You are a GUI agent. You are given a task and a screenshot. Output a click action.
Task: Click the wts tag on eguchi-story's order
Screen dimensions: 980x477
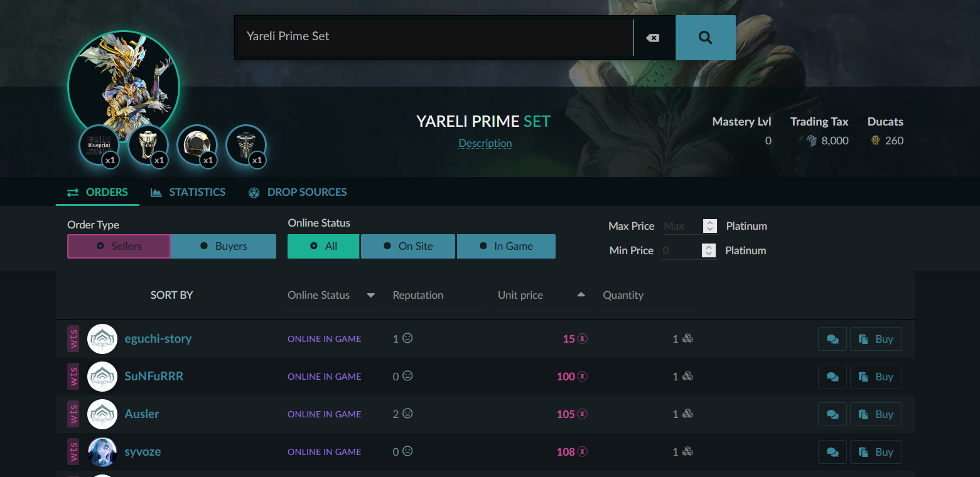73,339
